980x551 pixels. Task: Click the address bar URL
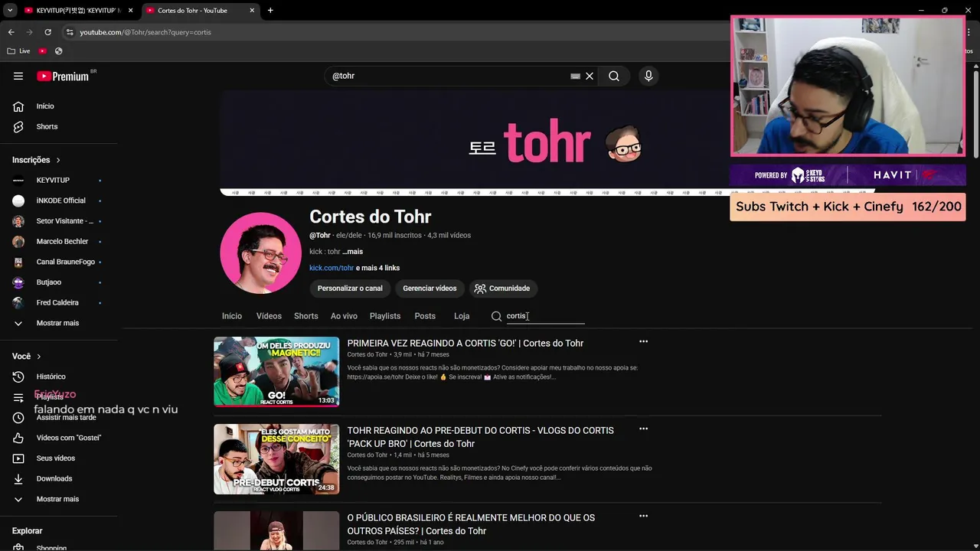click(x=145, y=32)
